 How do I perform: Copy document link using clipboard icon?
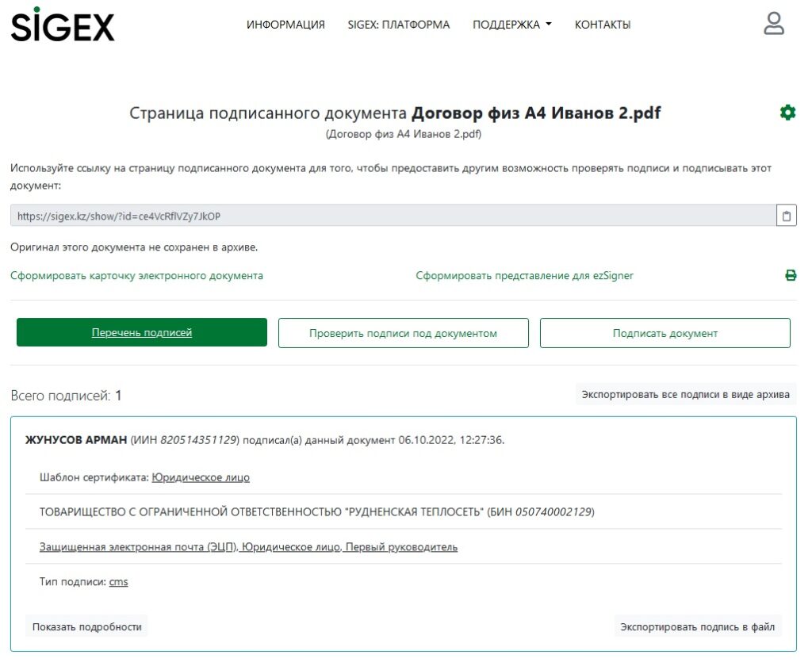click(x=786, y=216)
